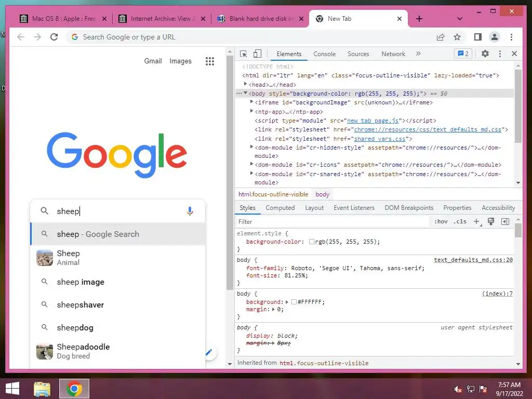Select the Elements tab
The width and height of the screenshot is (532, 399).
pyautogui.click(x=289, y=54)
